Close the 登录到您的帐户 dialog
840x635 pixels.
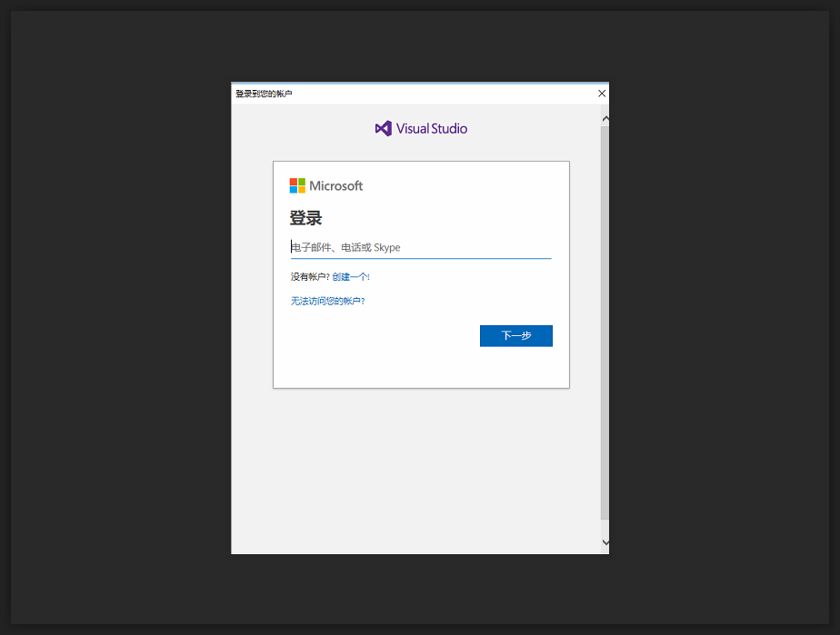coord(602,94)
